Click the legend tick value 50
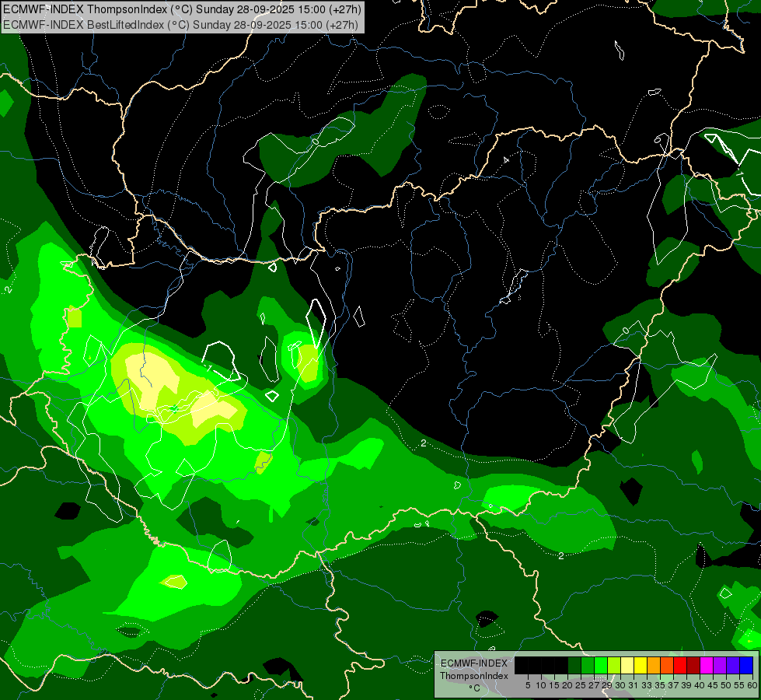 coord(726,685)
